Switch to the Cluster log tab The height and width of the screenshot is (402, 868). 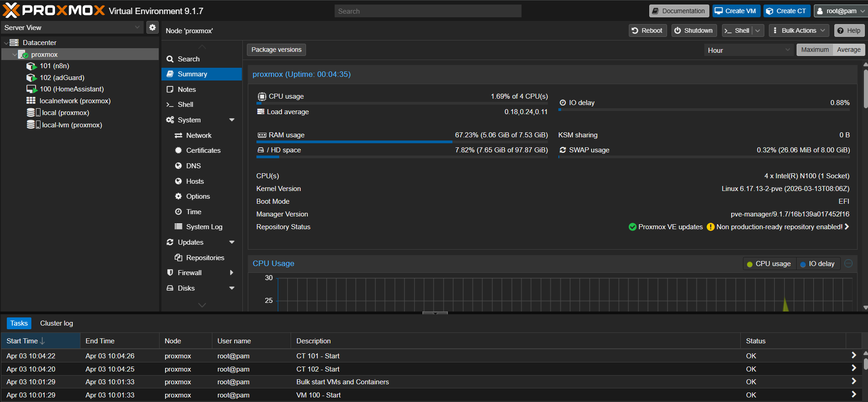56,323
